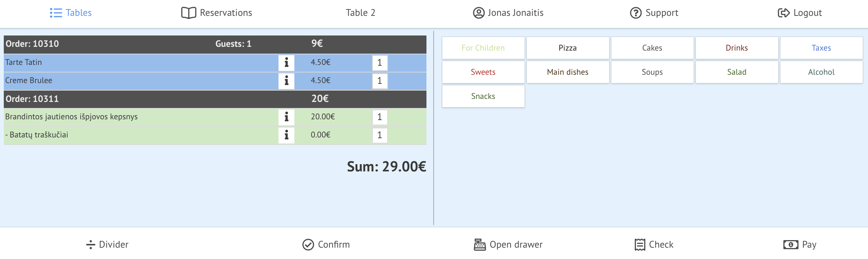Click quantity box for Batatų traškučiai

point(380,135)
